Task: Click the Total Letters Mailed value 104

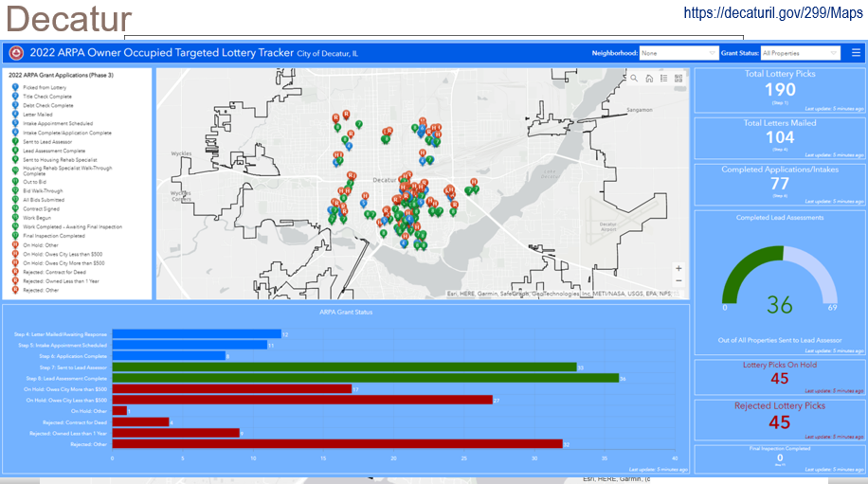Action: click(x=780, y=137)
